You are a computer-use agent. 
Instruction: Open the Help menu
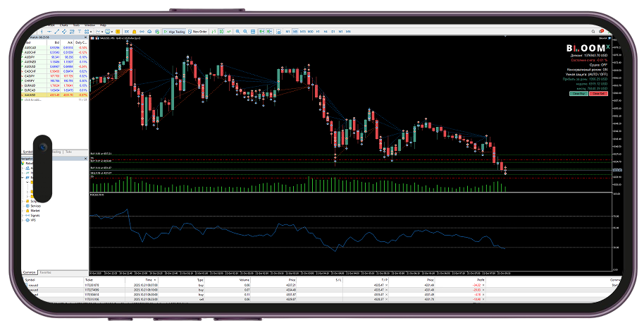pyautogui.click(x=103, y=25)
